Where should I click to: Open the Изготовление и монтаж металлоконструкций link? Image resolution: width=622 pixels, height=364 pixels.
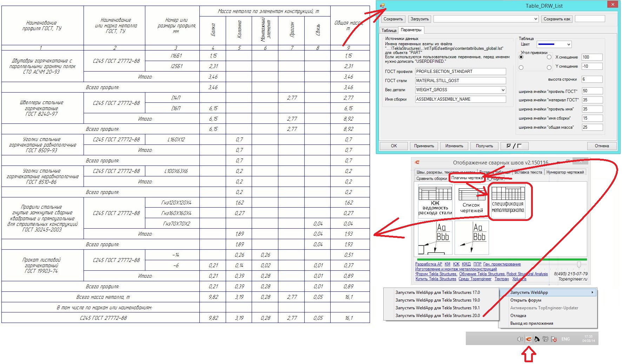point(456,269)
